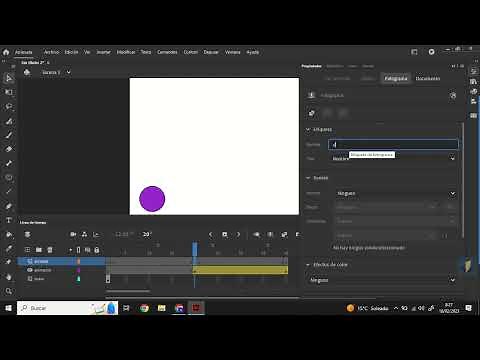Viewport: 480px width, 360px height.
Task: Open Google Chrome from the taskbar
Action: 144,308
